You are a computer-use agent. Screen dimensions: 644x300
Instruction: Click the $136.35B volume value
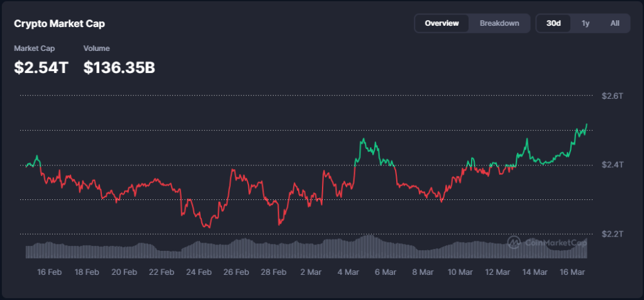119,67
